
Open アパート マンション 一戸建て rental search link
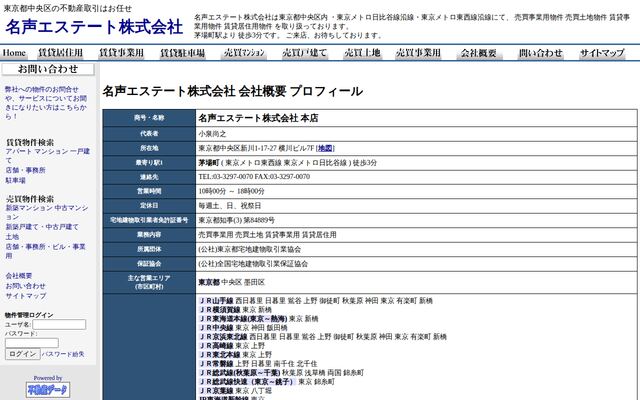click(48, 156)
